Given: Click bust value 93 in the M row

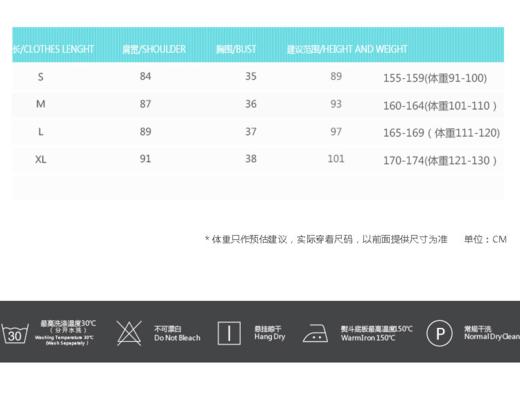Looking at the screenshot, I should pyautogui.click(x=336, y=104).
